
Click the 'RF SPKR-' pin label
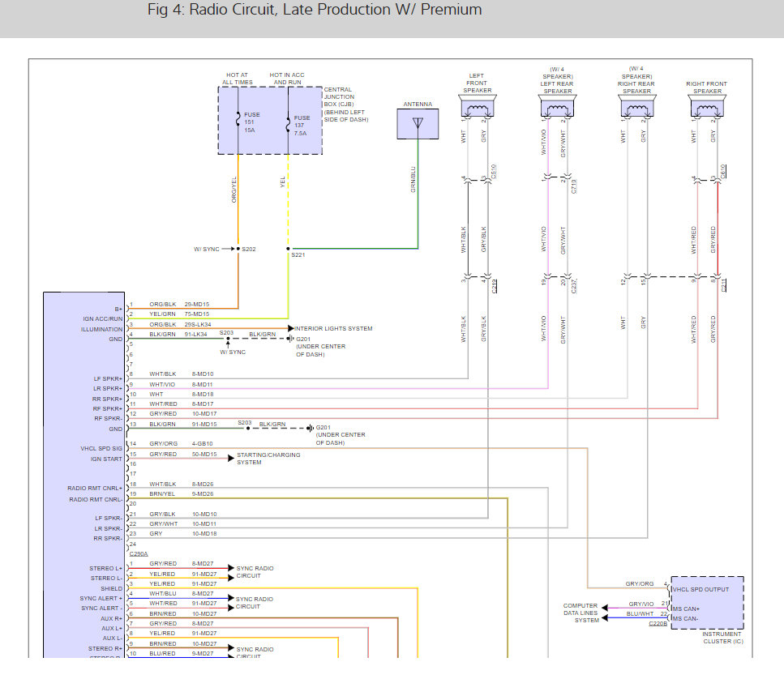(108, 419)
